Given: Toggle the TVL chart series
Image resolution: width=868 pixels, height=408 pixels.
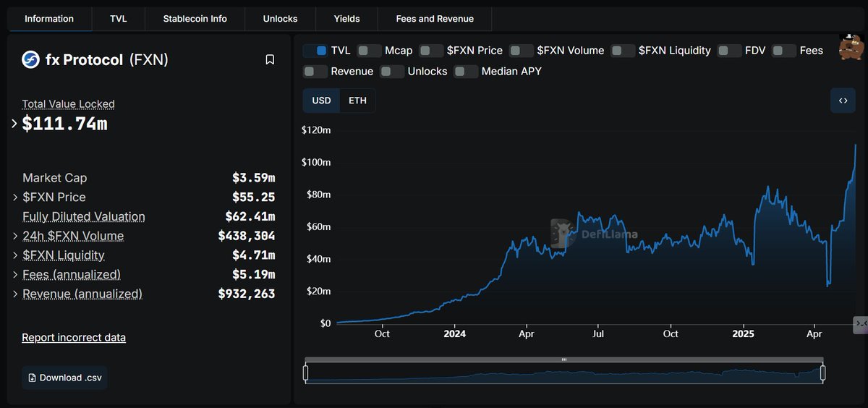Looking at the screenshot, I should click(315, 51).
